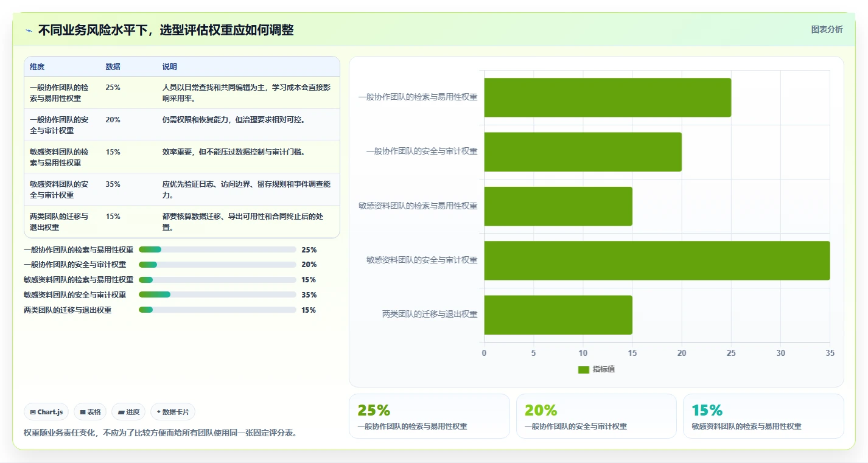The image size is (868, 463).
Task: Click the chart bar for 一般协作团队的安全与审计权重
Action: (x=583, y=151)
